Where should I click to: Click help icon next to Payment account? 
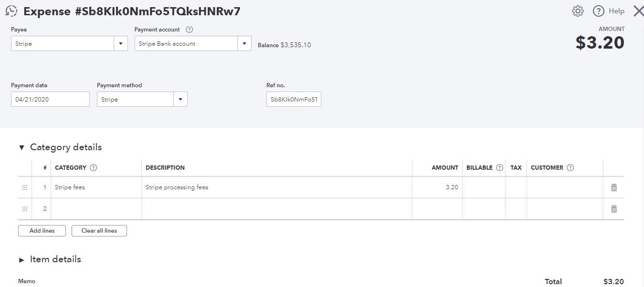click(189, 30)
